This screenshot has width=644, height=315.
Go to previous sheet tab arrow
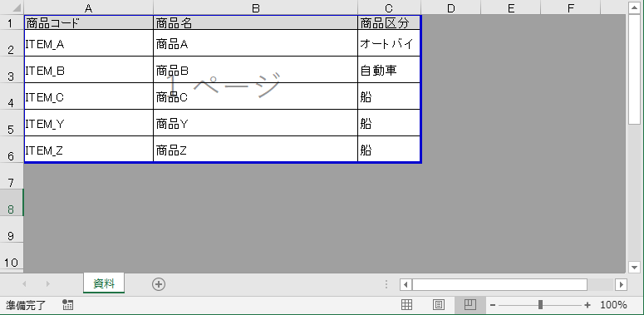point(24,284)
